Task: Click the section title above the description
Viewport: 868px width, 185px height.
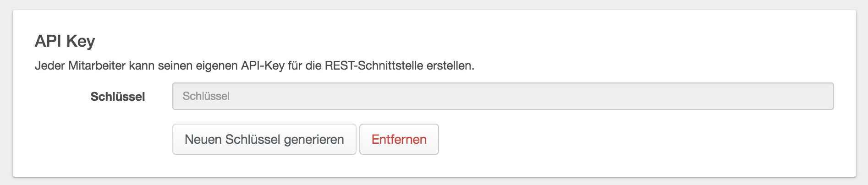Action: pyautogui.click(x=65, y=41)
